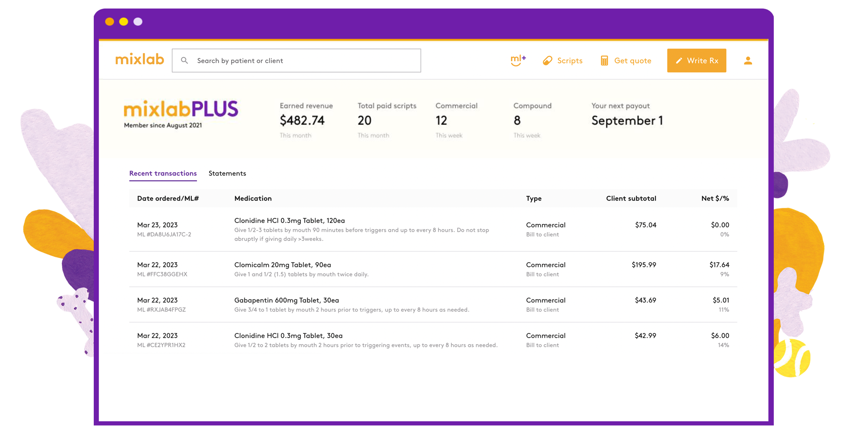Switch to the Statements tab
The height and width of the screenshot is (434, 868).
(227, 174)
